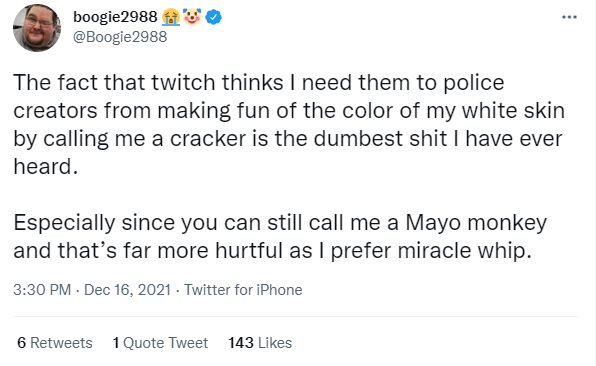Viewport: 596px width, 366px height.
Task: Click the 3:30 PM timestamp
Action: coord(42,290)
